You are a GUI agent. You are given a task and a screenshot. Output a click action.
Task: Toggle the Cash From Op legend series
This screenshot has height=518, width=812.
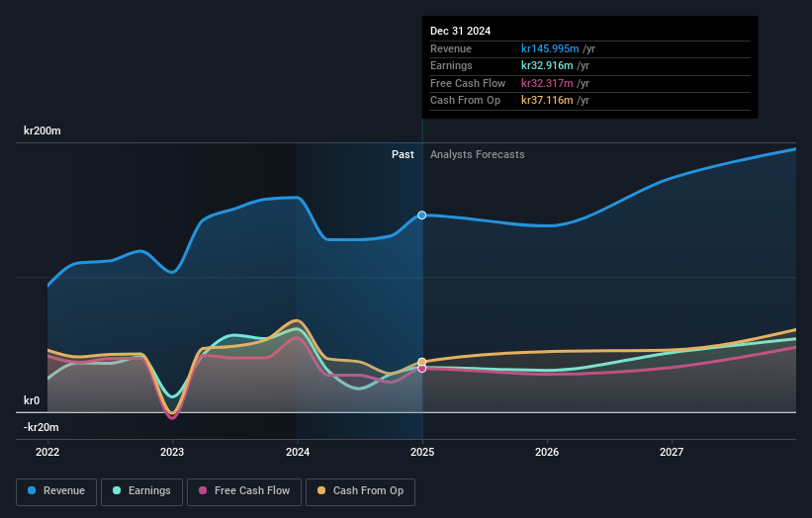360,491
